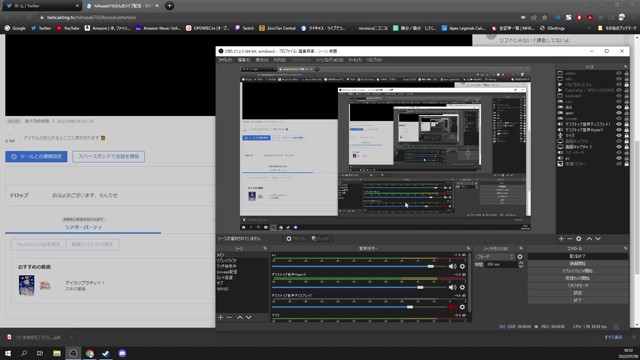Pop out the Sources dock panel icon
This screenshot has width=640, height=360.
[x=625, y=67]
